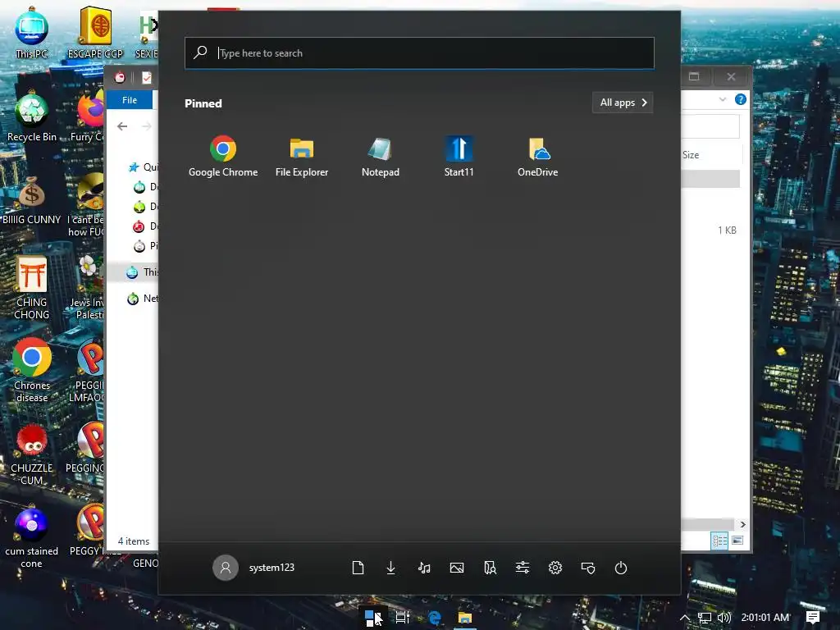Viewport: 840px width, 630px height.
Task: Select the CHUZZLE desktop icon
Action: coord(32,455)
